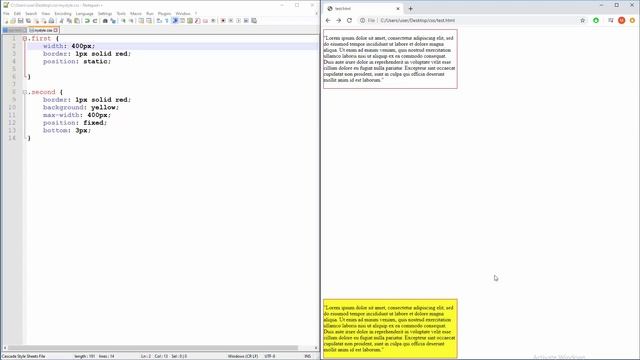Click the Save recorded macro icon
Image resolution: width=640 pixels, height=360 pixels.
254,21
